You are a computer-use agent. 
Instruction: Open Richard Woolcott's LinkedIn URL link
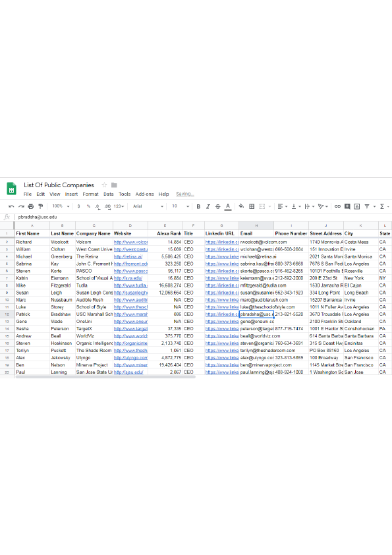pyautogui.click(x=222, y=242)
